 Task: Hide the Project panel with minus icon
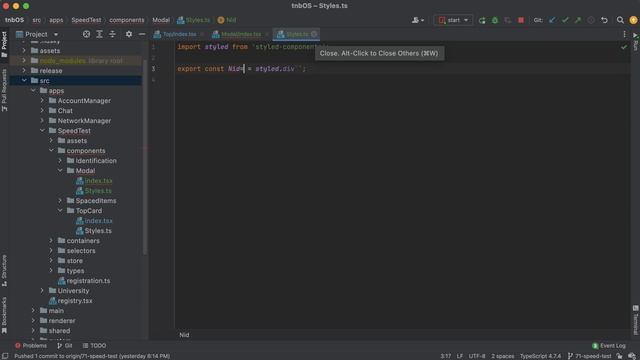point(142,34)
